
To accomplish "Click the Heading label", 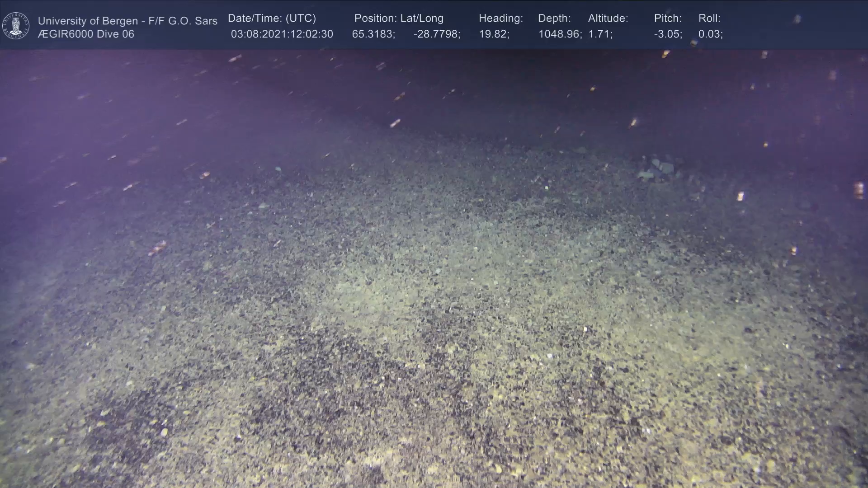I will tap(500, 19).
